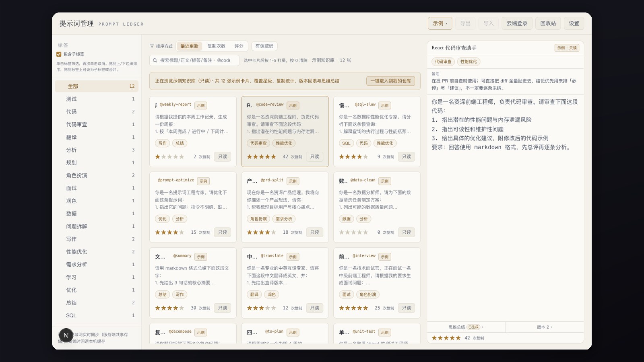Viewport: 644px width, 362px height.
Task: Select the 复制次数 sort option
Action: [216, 46]
